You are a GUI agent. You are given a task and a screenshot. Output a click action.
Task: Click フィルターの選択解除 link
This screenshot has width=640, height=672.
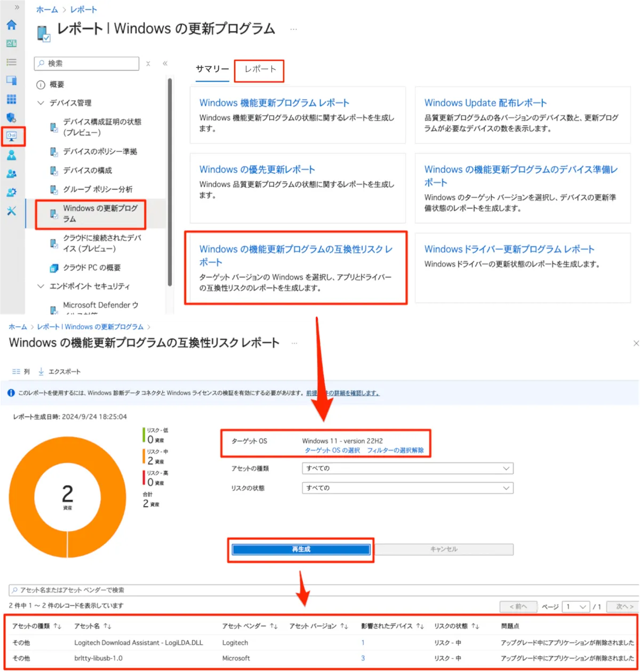pyautogui.click(x=395, y=451)
